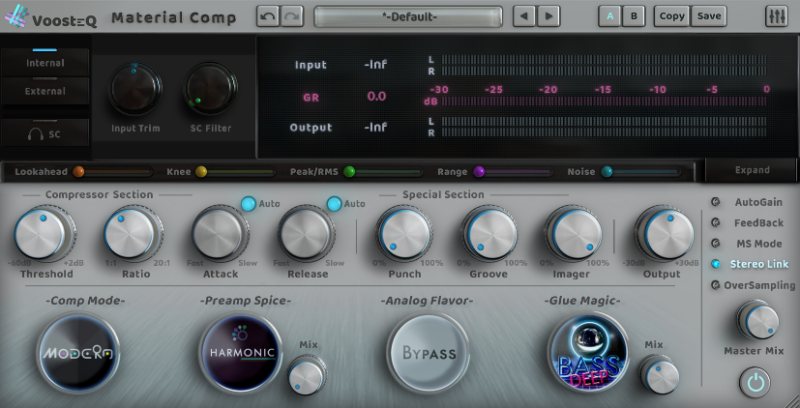Click the Modern comp mode badge
This screenshot has width=800, height=408.
(76, 353)
